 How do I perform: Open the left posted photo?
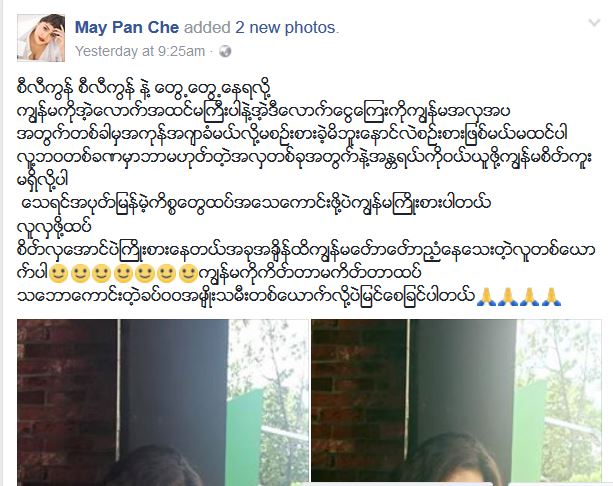click(163, 402)
